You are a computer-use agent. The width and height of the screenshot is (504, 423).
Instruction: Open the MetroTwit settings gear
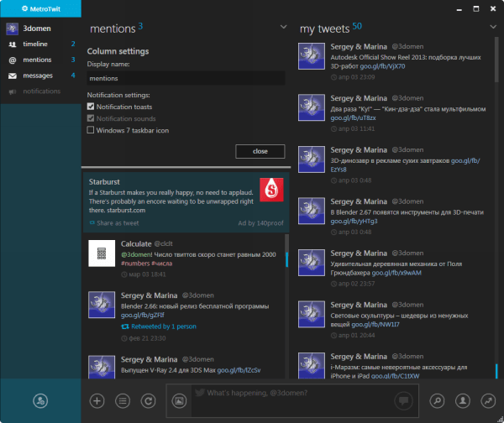24,8
